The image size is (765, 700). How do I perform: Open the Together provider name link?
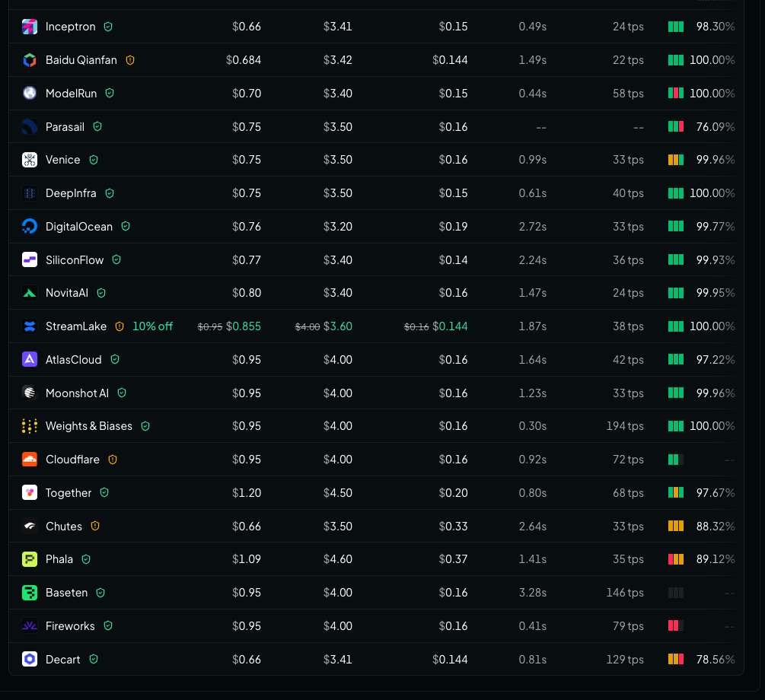point(69,493)
